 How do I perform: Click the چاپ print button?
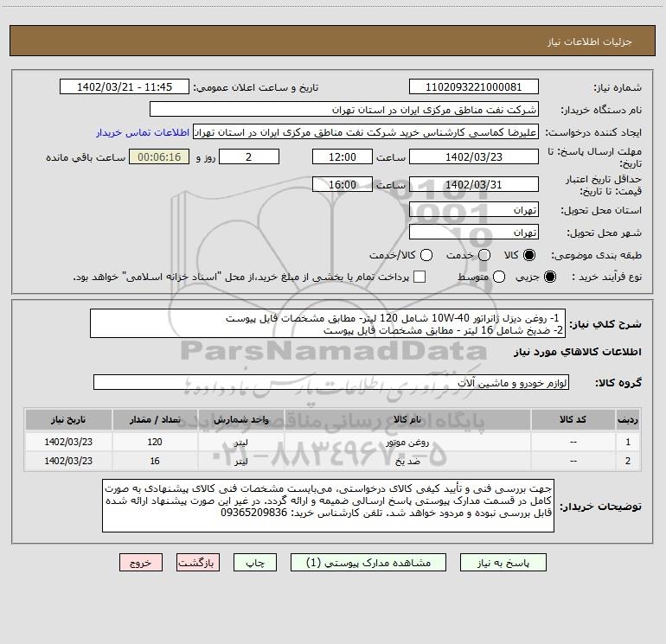[255, 563]
